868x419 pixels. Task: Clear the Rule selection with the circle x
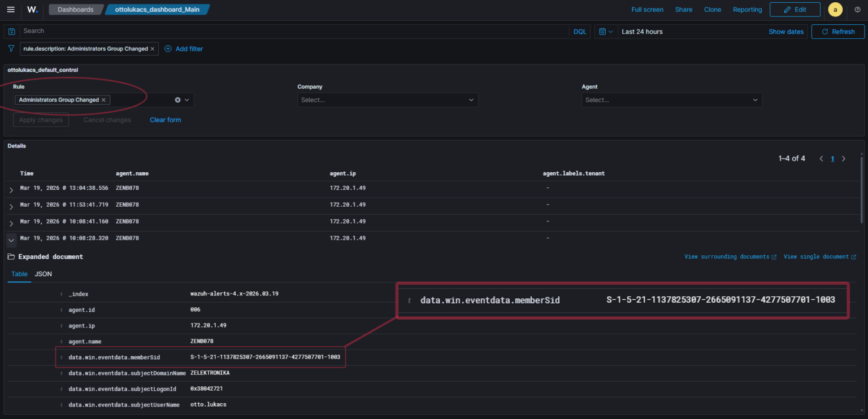click(177, 100)
